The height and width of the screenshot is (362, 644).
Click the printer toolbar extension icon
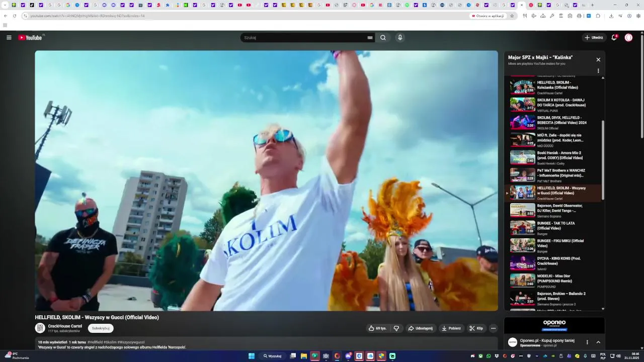click(579, 16)
